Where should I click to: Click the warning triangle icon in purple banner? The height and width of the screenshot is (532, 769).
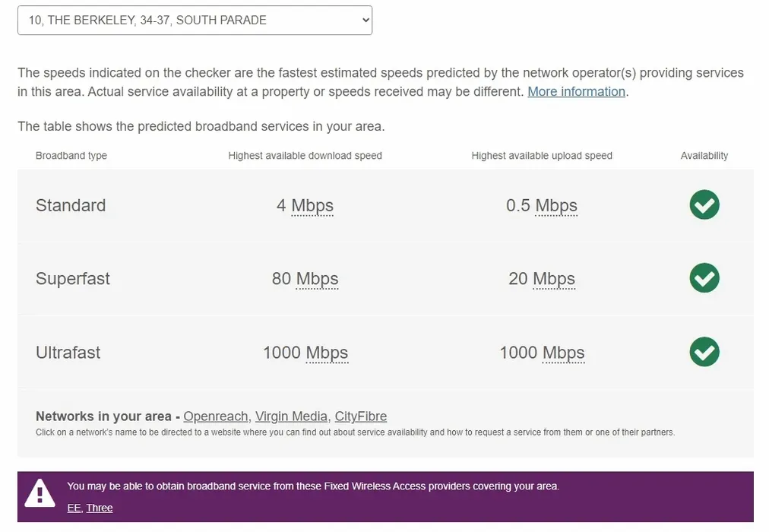[40, 493]
